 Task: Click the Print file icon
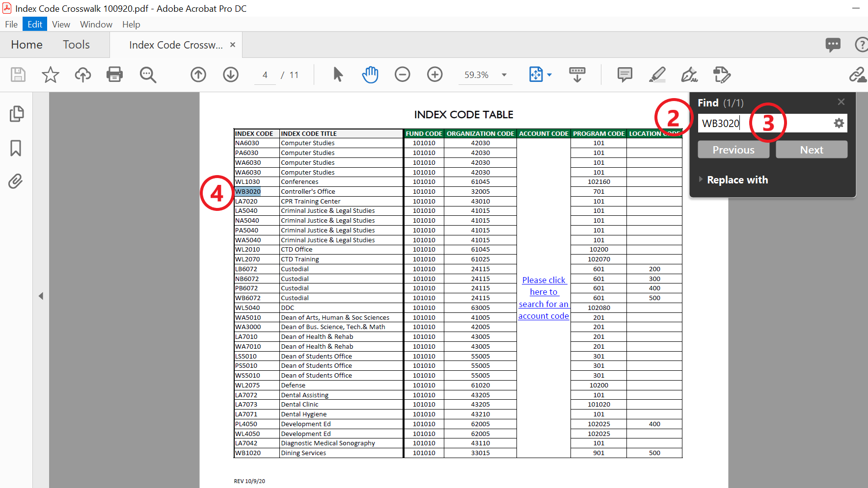coord(114,75)
